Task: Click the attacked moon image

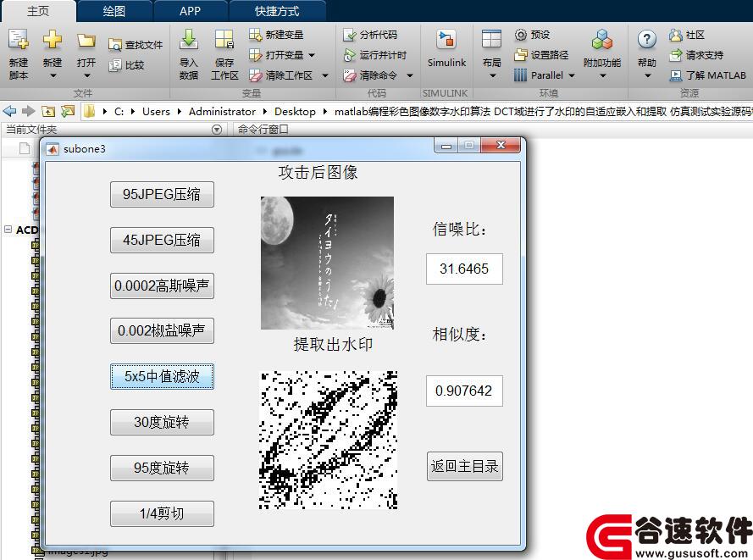Action: (327, 263)
